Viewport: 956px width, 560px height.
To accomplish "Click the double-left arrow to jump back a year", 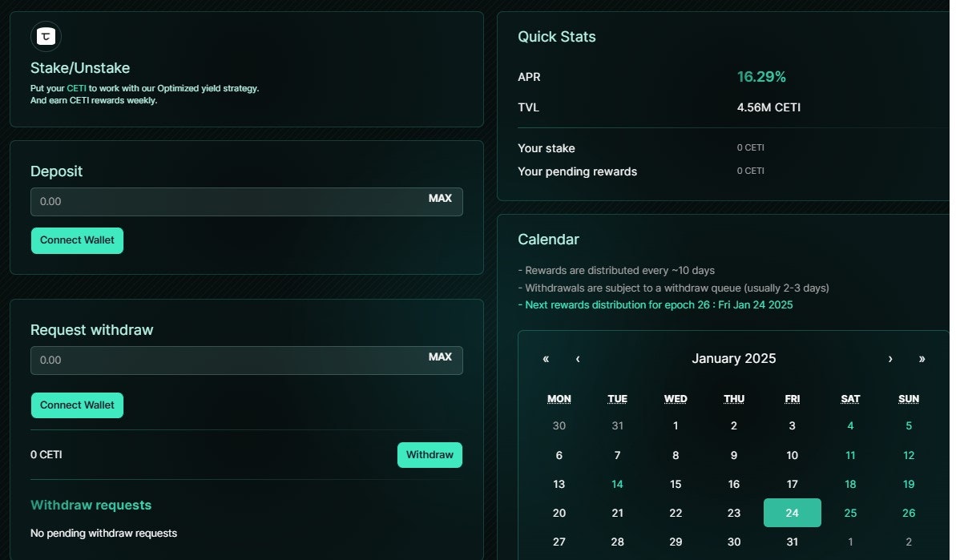I will [546, 359].
